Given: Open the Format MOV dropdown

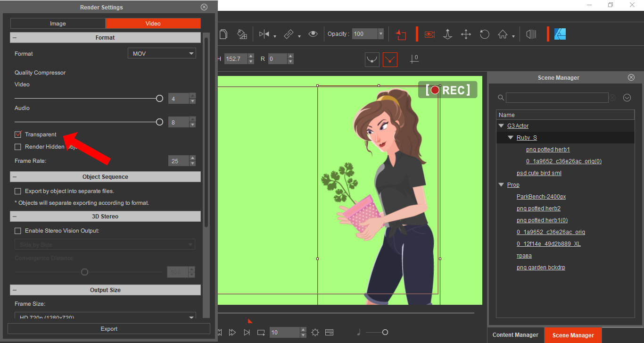Looking at the screenshot, I should coord(162,53).
